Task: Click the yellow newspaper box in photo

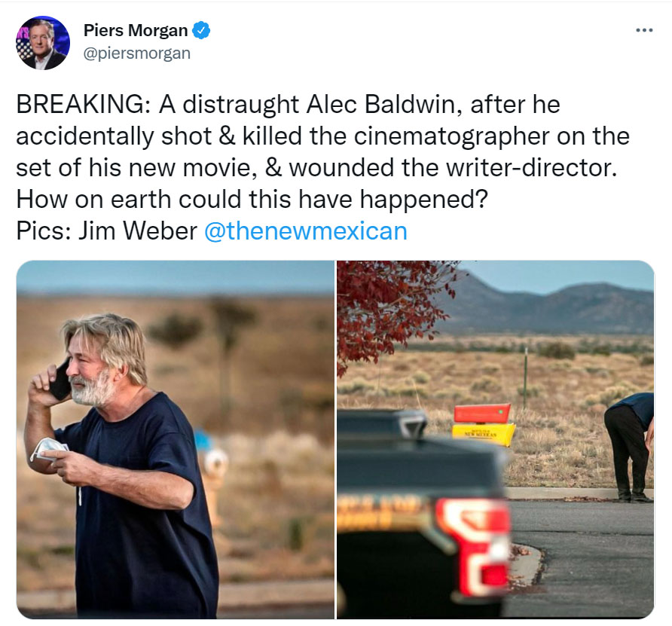Action: (x=484, y=435)
